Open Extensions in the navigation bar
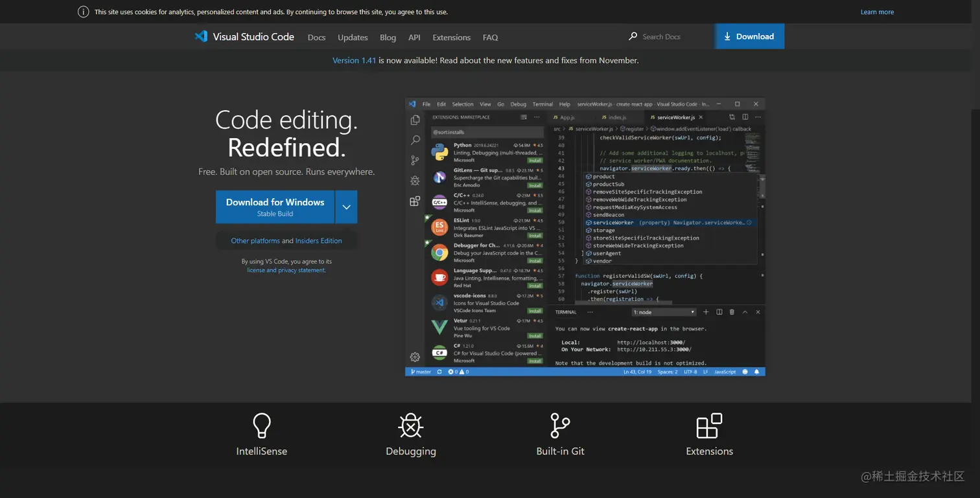Viewport: 980px width, 498px height. [x=451, y=38]
